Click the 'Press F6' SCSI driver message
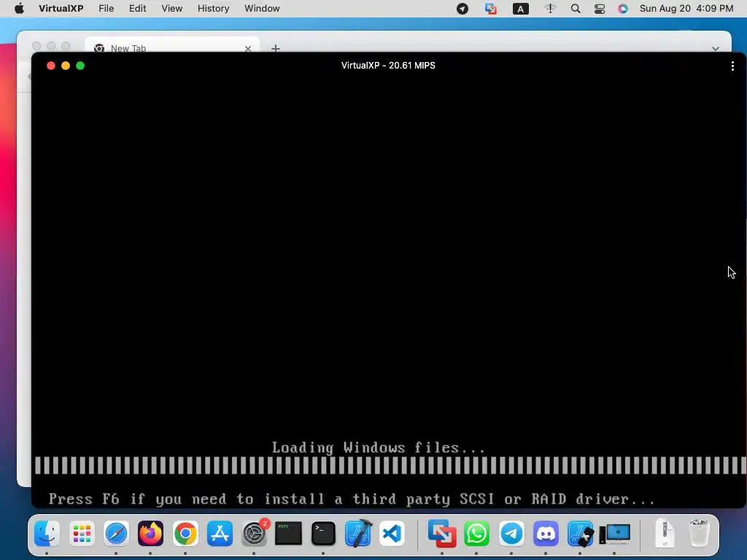This screenshot has height=560, width=747. 352,499
